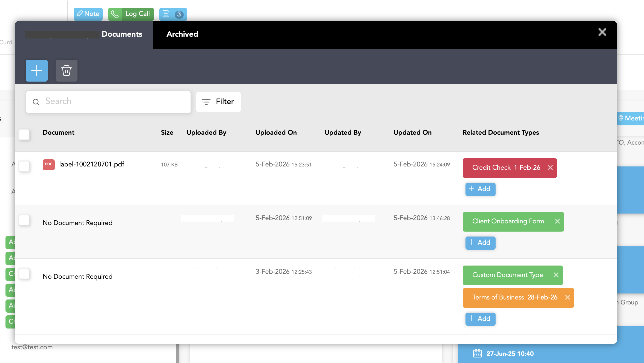Click the trash bin delete icon
Screen dimensions: 644x363
click(66, 71)
